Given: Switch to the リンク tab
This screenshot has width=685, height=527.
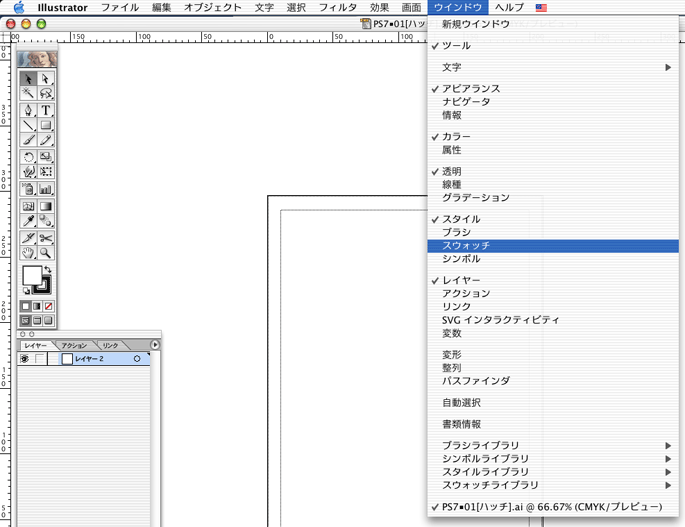Looking at the screenshot, I should [110, 345].
